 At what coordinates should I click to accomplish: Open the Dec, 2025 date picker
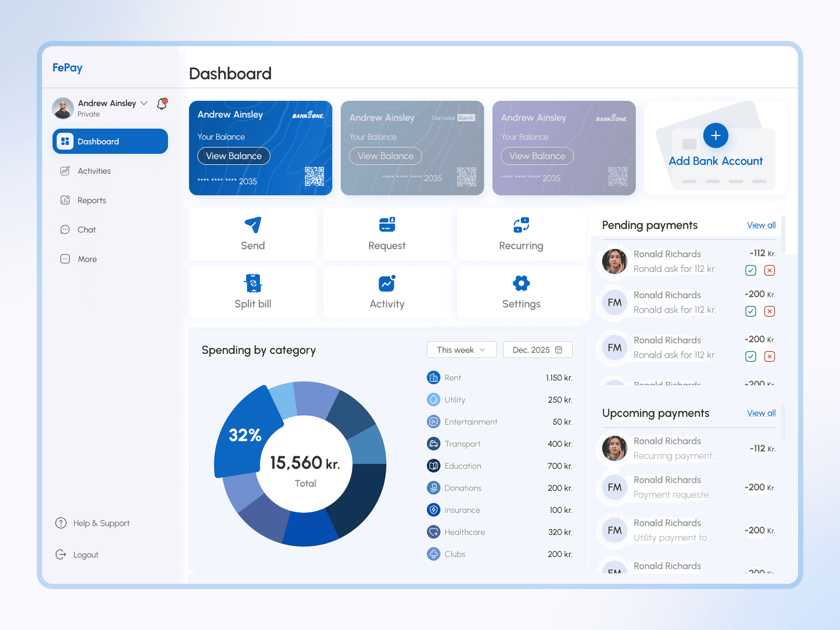point(538,350)
